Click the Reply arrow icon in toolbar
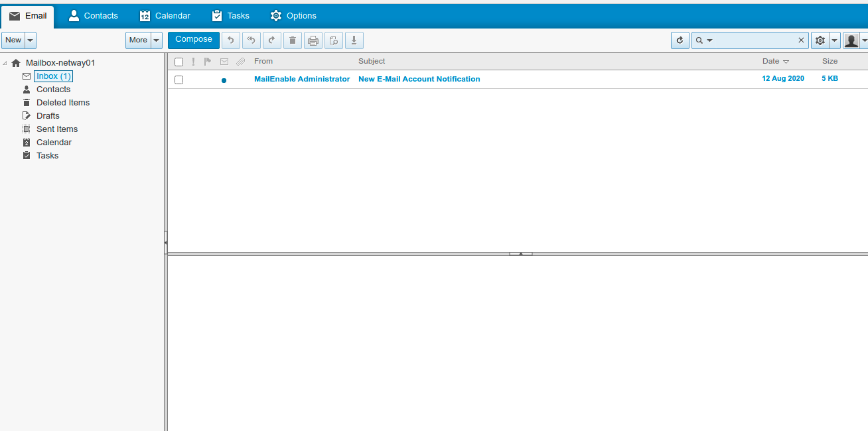The width and height of the screenshot is (868, 431). 230,40
